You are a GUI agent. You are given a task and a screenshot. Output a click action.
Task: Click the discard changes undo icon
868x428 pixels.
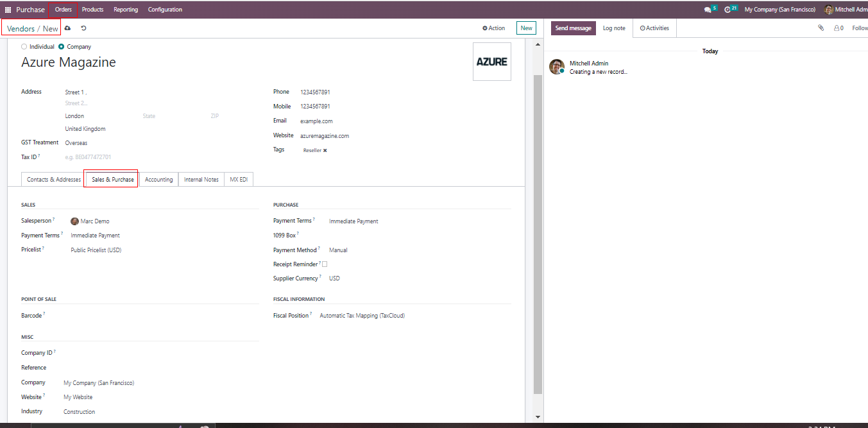(83, 28)
